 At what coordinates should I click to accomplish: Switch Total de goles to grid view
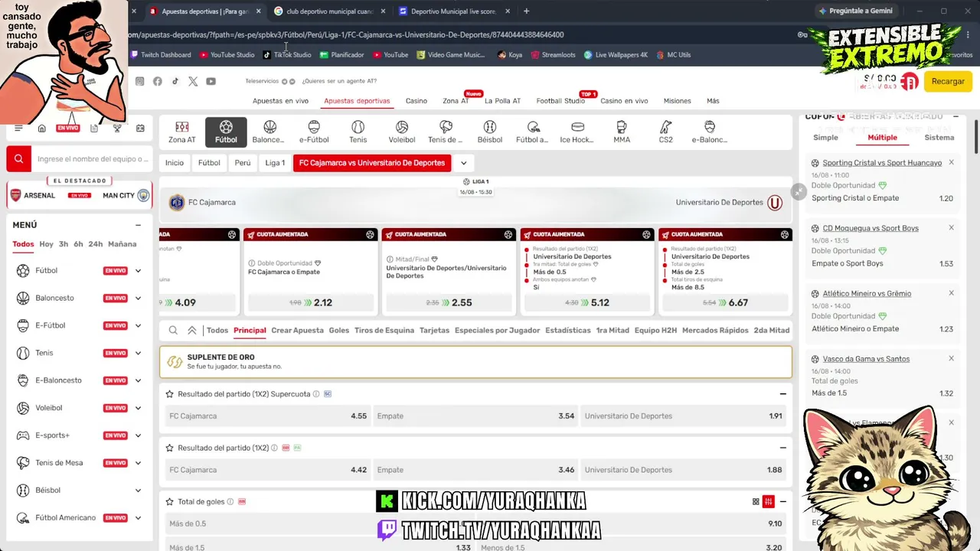[756, 502]
